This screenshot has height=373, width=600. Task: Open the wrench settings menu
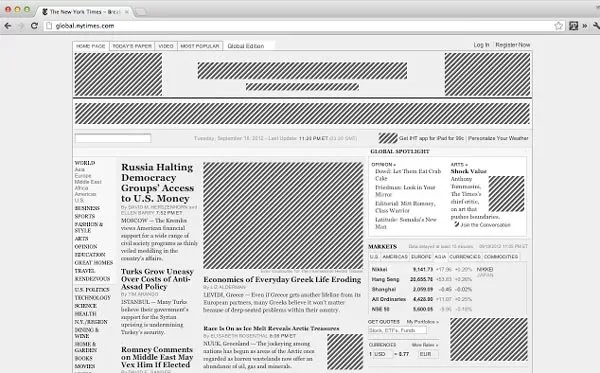coord(596,26)
